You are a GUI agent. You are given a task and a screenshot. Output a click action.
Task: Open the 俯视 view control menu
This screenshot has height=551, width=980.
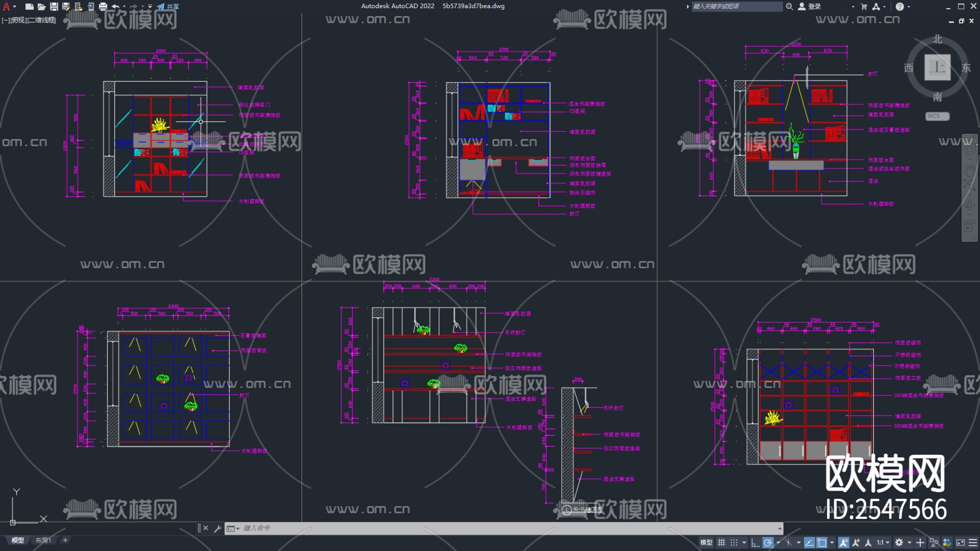tap(18, 20)
